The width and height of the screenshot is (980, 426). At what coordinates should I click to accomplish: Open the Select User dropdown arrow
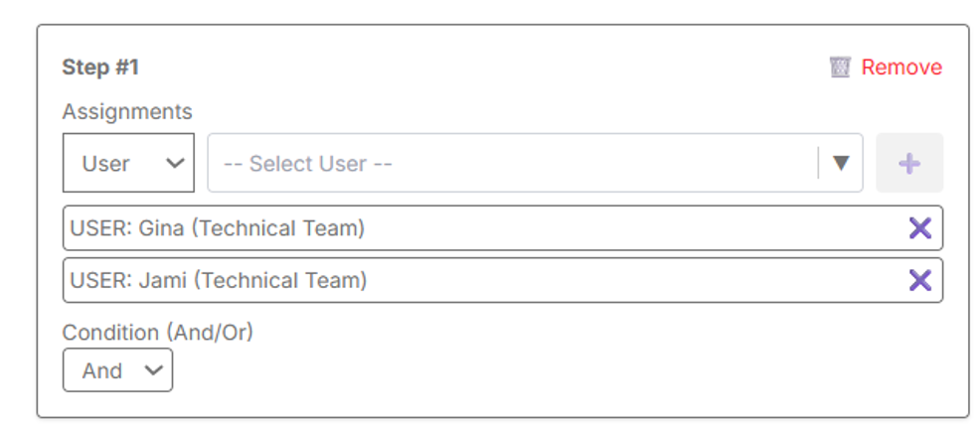click(x=841, y=163)
